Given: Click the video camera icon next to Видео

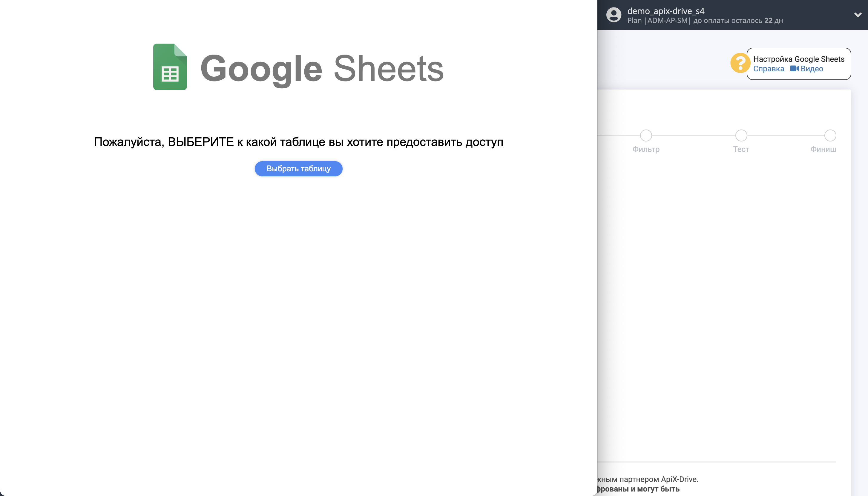Looking at the screenshot, I should (794, 68).
